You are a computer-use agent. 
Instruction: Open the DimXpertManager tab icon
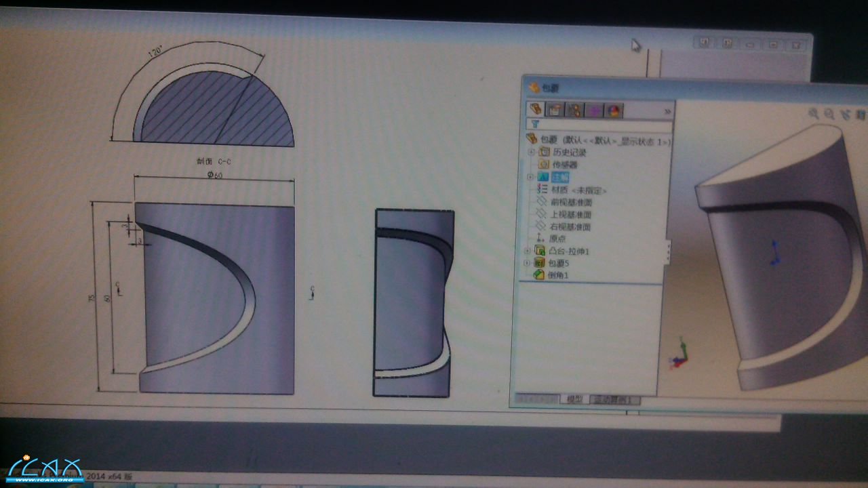pos(594,110)
